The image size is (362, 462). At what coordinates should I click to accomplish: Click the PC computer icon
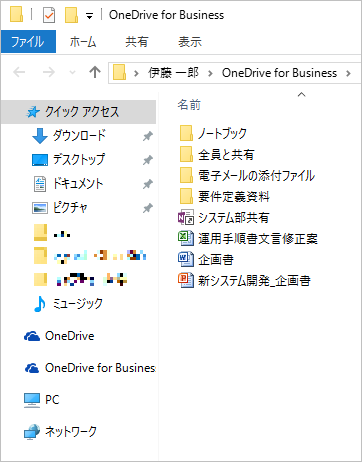coord(32,400)
